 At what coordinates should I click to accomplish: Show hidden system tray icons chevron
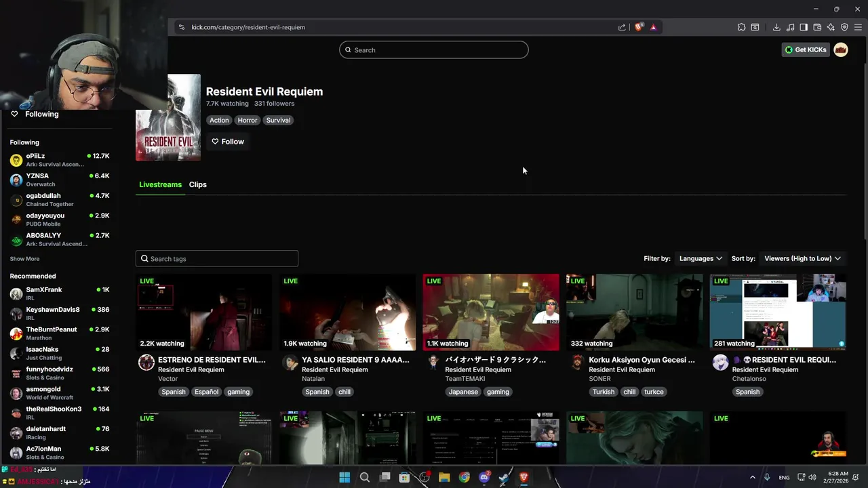pyautogui.click(x=752, y=477)
